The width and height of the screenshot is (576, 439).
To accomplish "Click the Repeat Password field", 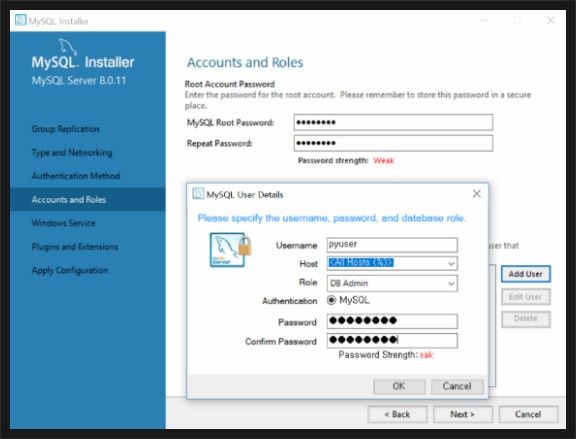I will point(393,143).
